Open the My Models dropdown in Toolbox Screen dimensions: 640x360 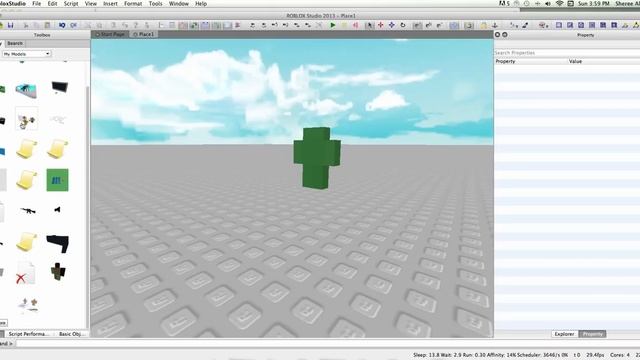click(27, 54)
